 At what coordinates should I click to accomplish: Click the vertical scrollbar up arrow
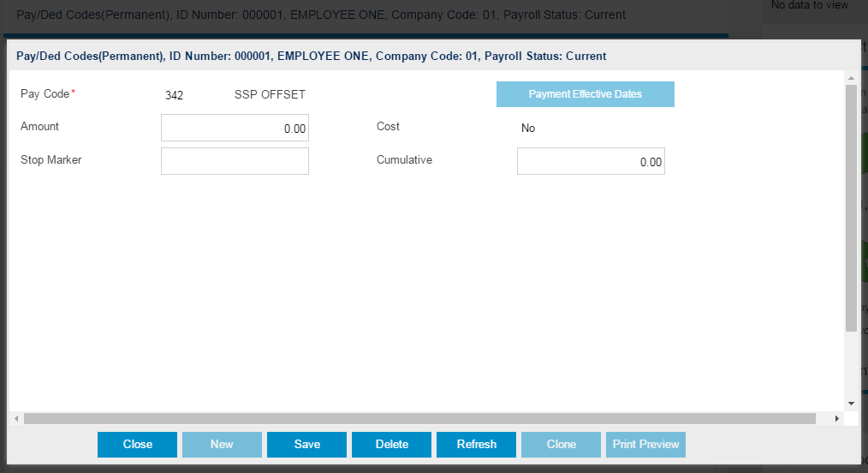pos(851,78)
